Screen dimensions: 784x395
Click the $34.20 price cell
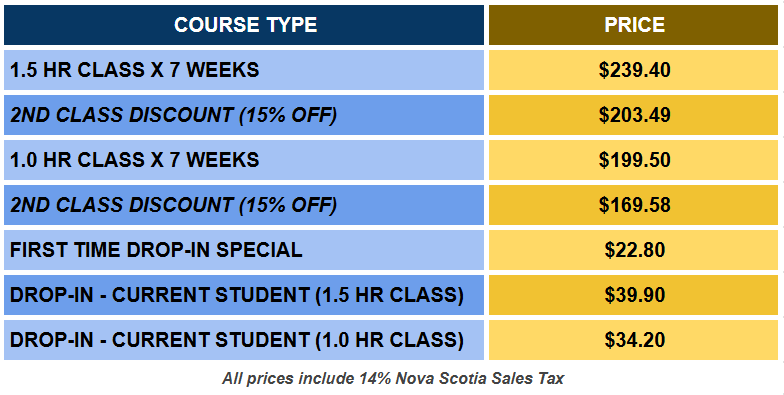pyautogui.click(x=634, y=340)
